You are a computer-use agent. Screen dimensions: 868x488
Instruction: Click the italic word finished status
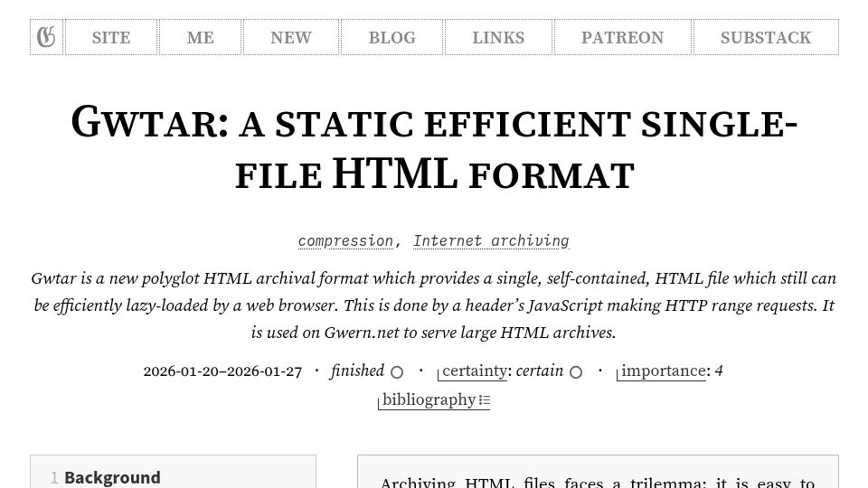(358, 371)
